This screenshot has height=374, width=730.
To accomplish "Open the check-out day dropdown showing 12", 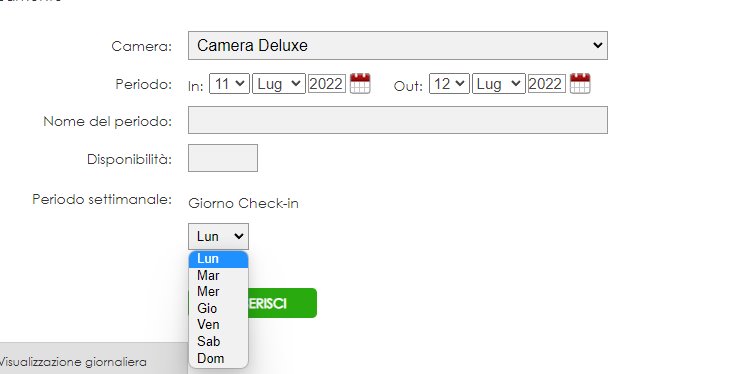I will point(449,84).
